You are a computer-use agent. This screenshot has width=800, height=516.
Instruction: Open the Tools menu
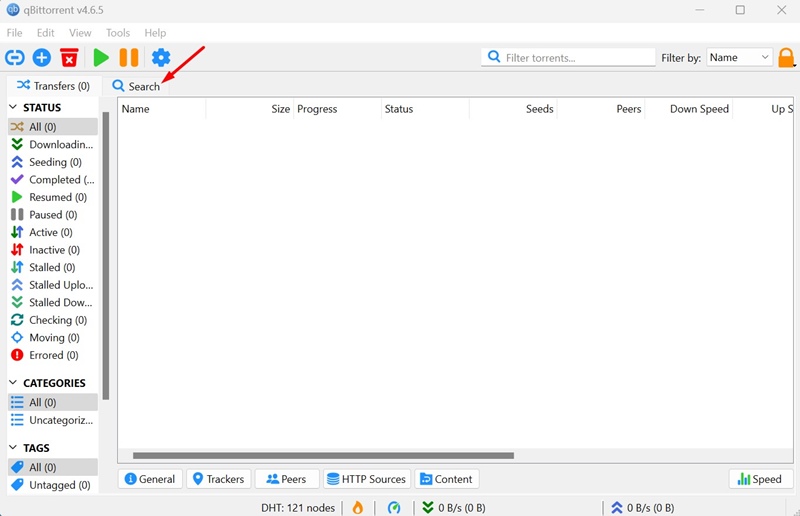coord(118,33)
